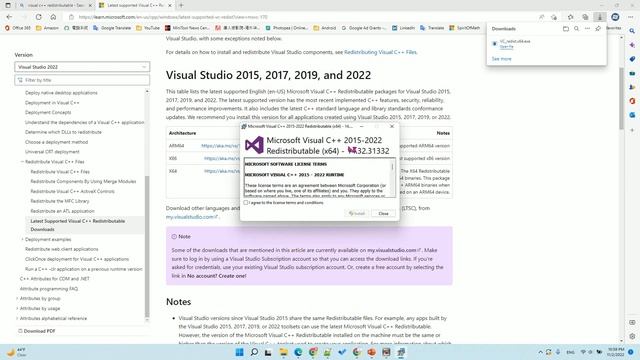Open more options in Downloads panel

587,29
